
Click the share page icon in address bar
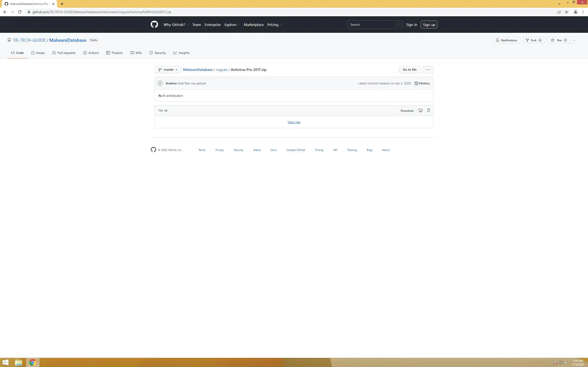pos(559,12)
